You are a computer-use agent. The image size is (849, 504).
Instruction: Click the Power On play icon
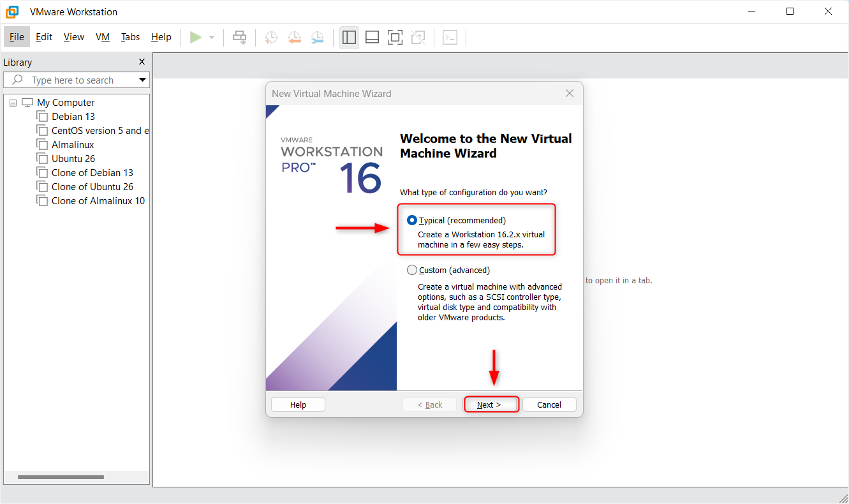196,37
